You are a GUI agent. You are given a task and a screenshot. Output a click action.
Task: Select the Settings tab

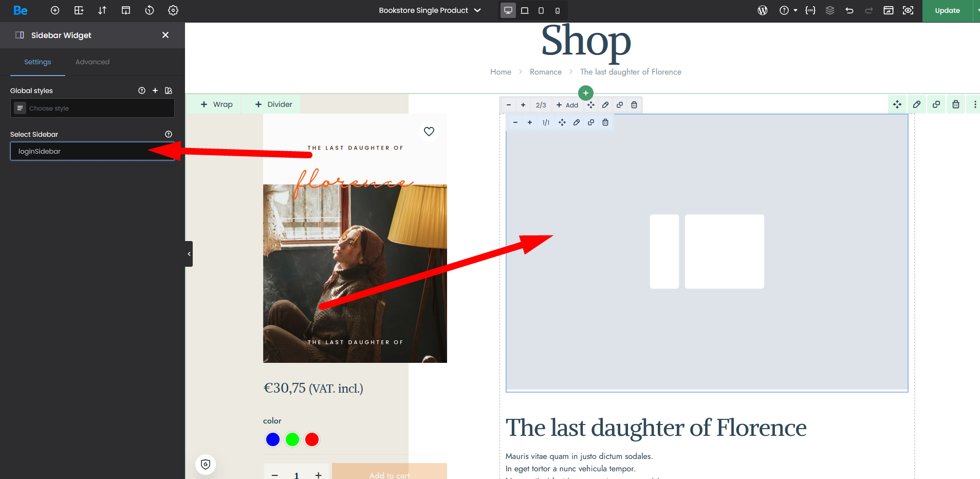point(38,62)
